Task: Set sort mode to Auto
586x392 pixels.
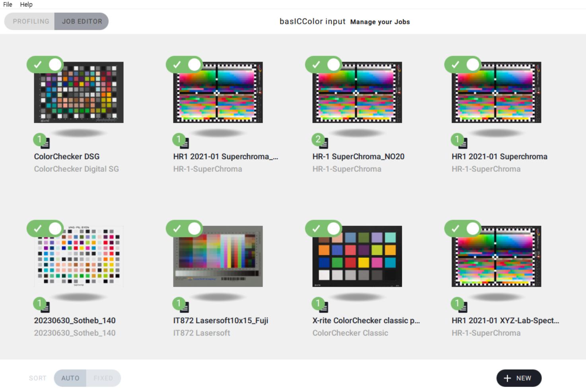Action: pos(70,378)
